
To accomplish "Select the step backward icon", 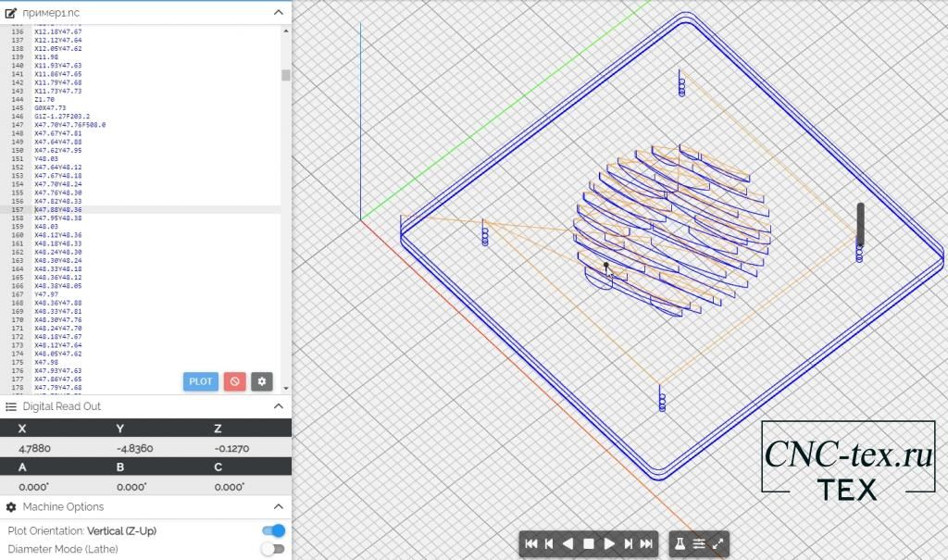I will coord(549,544).
